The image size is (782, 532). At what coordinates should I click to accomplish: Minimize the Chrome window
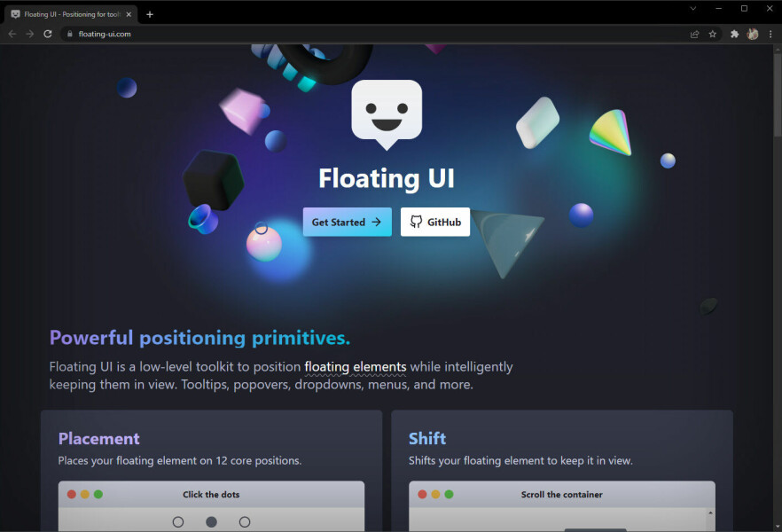[719, 9]
